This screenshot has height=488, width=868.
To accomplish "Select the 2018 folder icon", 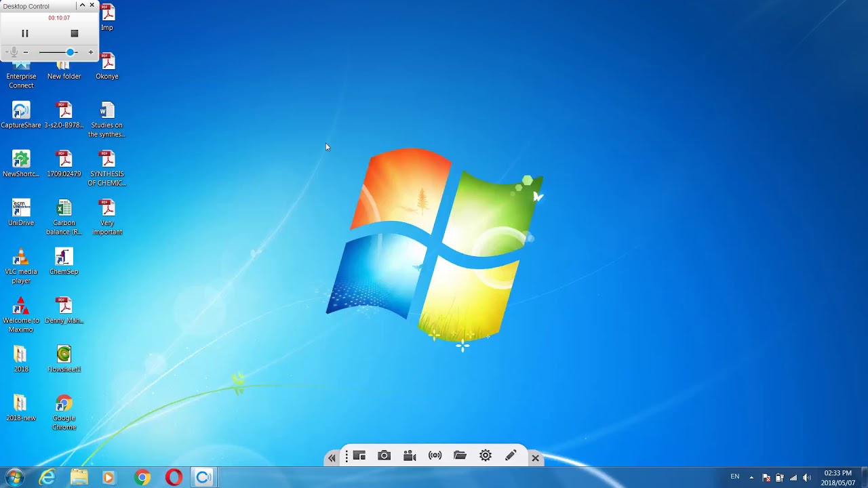I will click(21, 359).
